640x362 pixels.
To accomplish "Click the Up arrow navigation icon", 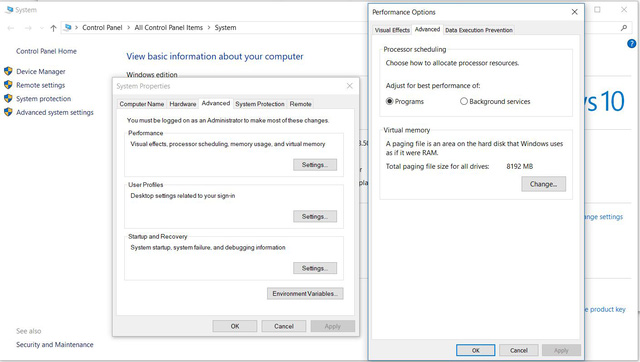I will (x=53, y=28).
